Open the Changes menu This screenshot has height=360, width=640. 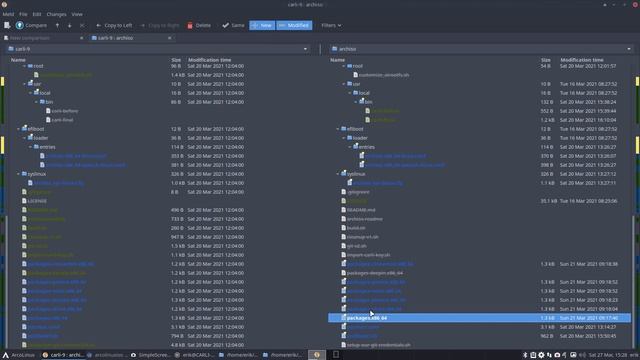click(x=56, y=14)
